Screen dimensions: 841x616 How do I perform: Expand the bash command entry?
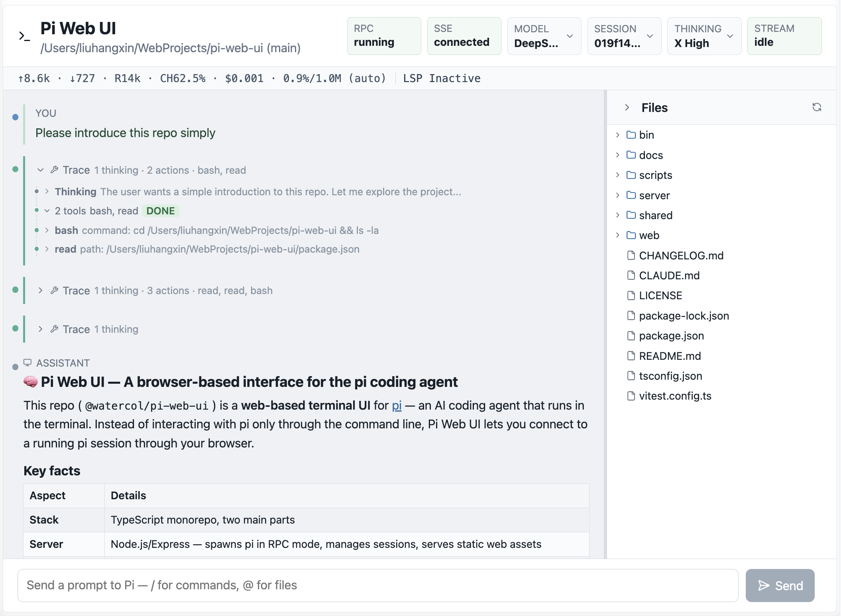pos(47,230)
